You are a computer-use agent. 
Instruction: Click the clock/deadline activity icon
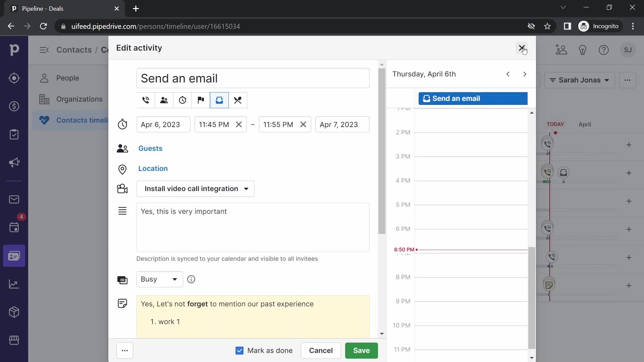point(182,100)
